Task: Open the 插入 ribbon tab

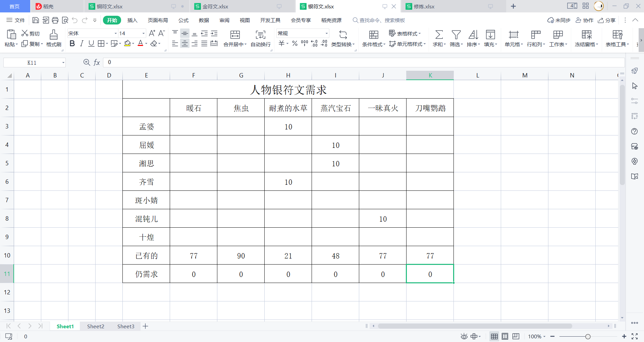Action: point(132,20)
